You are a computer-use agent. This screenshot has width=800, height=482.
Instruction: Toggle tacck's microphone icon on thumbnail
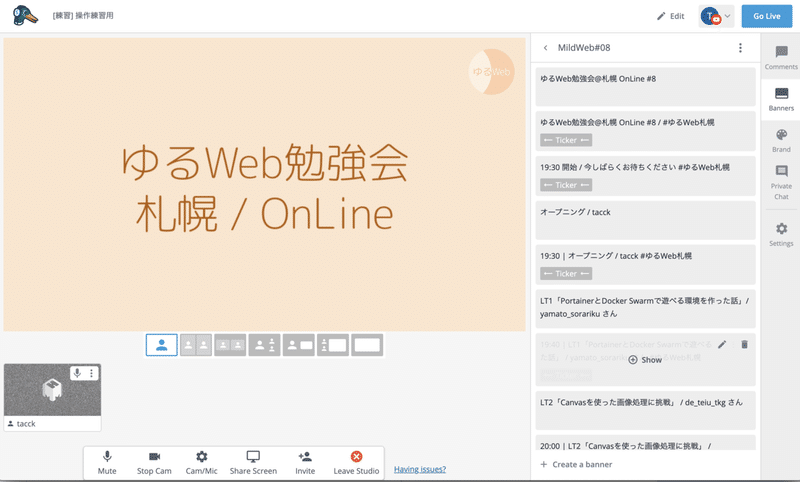[77, 373]
